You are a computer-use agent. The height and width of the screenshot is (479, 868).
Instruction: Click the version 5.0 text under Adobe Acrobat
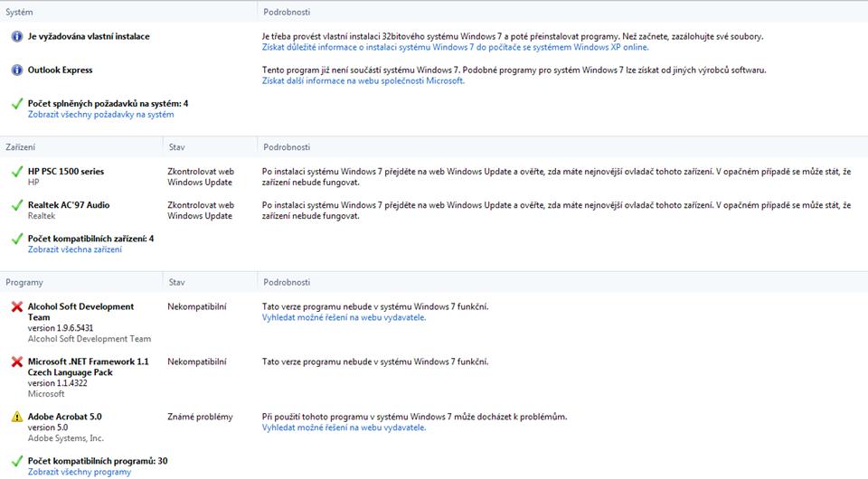[x=48, y=427]
